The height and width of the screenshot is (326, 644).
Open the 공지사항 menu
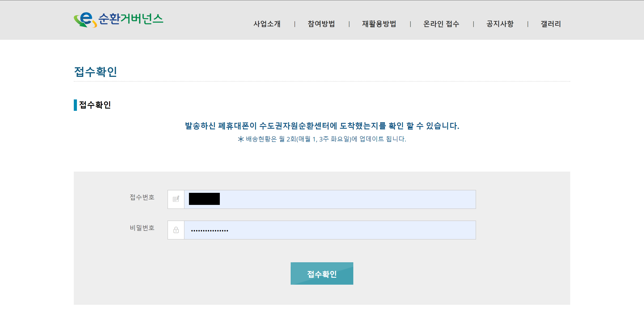tap(500, 24)
